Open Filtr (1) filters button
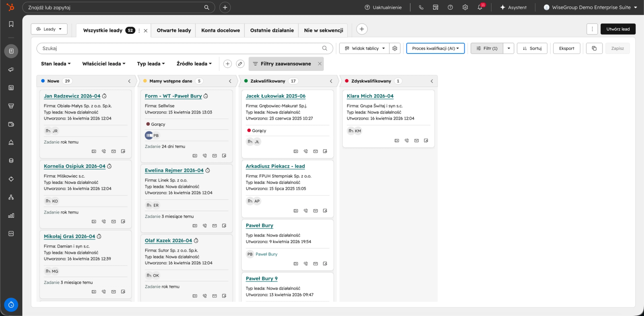 coord(487,48)
